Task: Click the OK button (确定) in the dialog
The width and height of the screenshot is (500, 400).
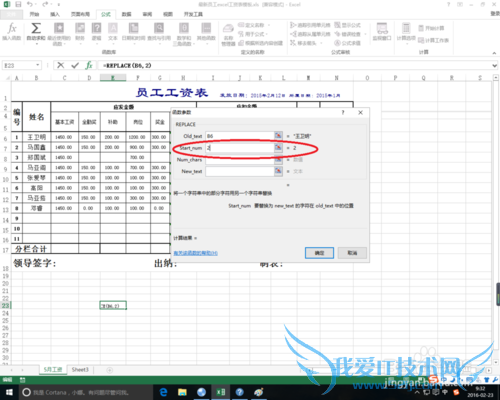Action: [x=319, y=253]
